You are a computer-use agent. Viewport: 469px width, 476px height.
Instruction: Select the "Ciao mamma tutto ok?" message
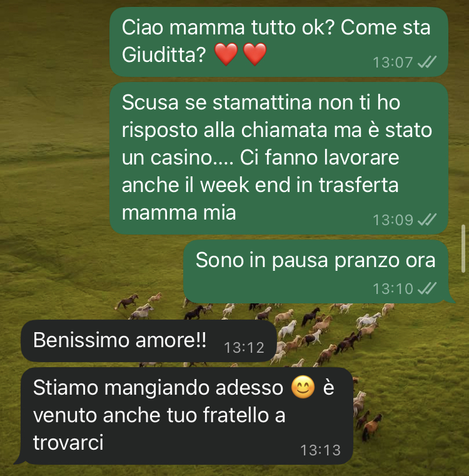[x=279, y=42]
